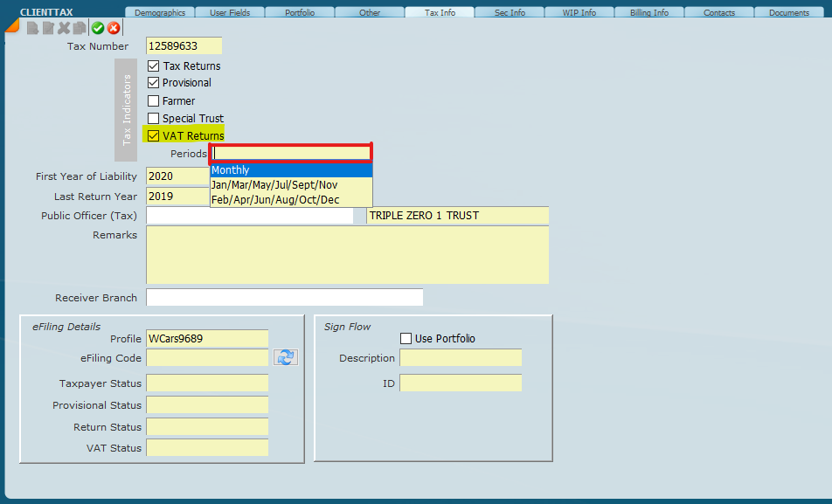
Task: Refresh the eFiling Code
Action: (286, 357)
